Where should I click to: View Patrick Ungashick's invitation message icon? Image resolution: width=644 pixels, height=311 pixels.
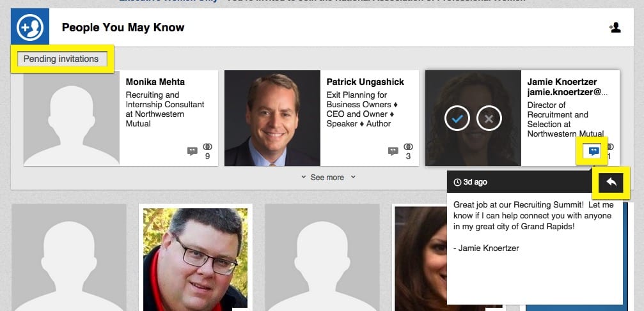pos(393,151)
